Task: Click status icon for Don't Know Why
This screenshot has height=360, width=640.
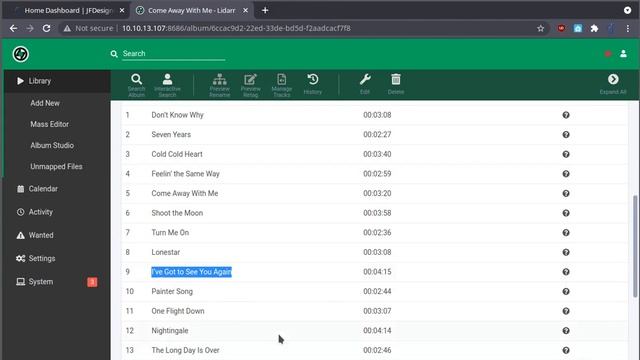Action: (x=566, y=115)
